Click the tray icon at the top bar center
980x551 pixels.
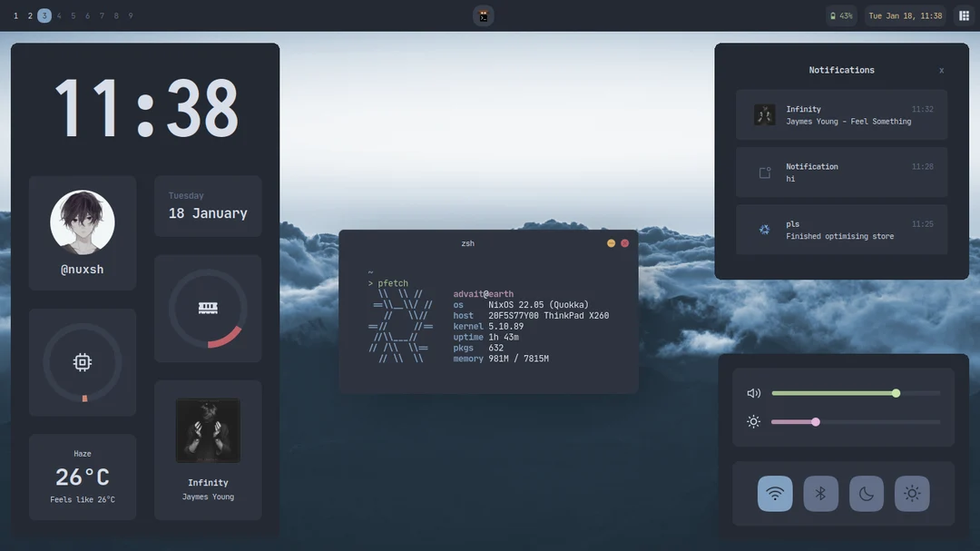pos(483,15)
